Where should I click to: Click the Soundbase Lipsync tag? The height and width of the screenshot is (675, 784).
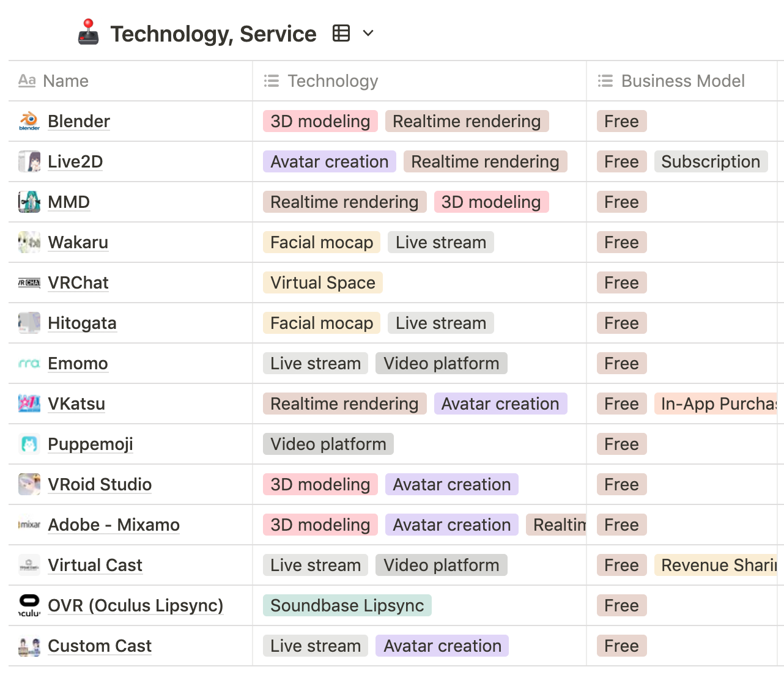coord(347,605)
